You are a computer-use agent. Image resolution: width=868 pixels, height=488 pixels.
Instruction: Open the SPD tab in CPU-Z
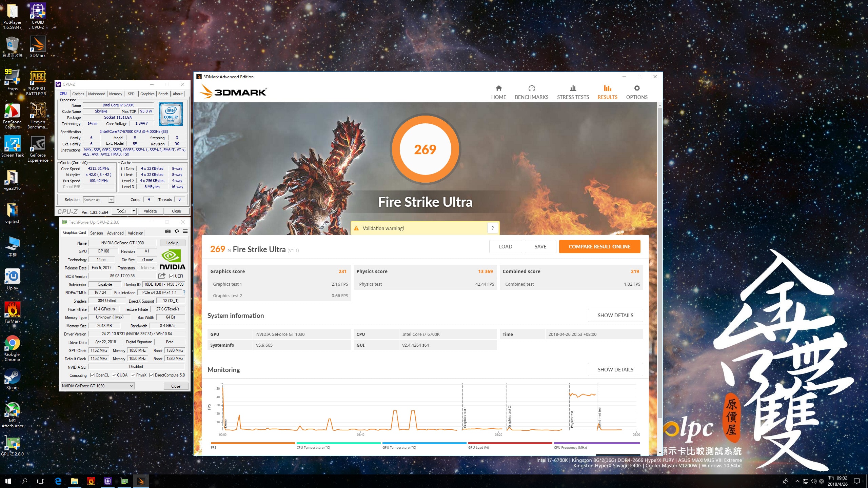131,94
